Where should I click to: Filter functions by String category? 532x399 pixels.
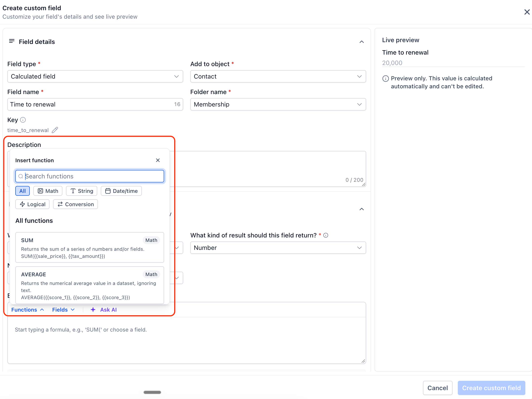click(x=81, y=191)
